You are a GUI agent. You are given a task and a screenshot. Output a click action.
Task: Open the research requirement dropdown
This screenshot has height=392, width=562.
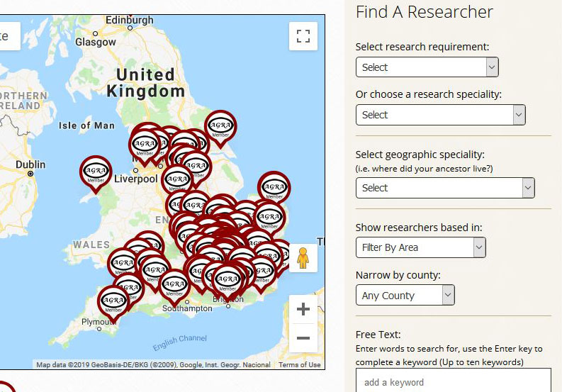pyautogui.click(x=427, y=67)
